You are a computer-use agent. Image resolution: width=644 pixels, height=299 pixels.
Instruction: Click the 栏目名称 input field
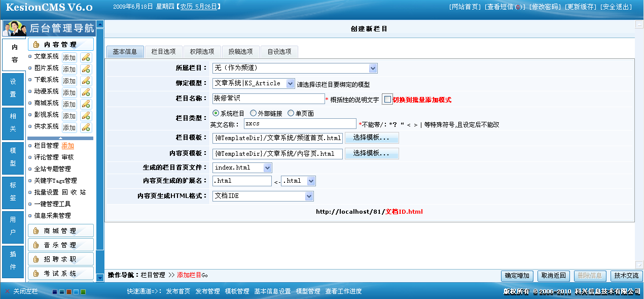pos(268,98)
